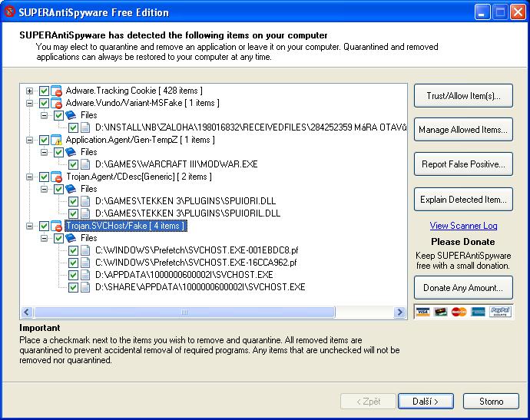Minimize the SUPERAntiSpyware window
The image size is (530, 420).
(x=482, y=12)
